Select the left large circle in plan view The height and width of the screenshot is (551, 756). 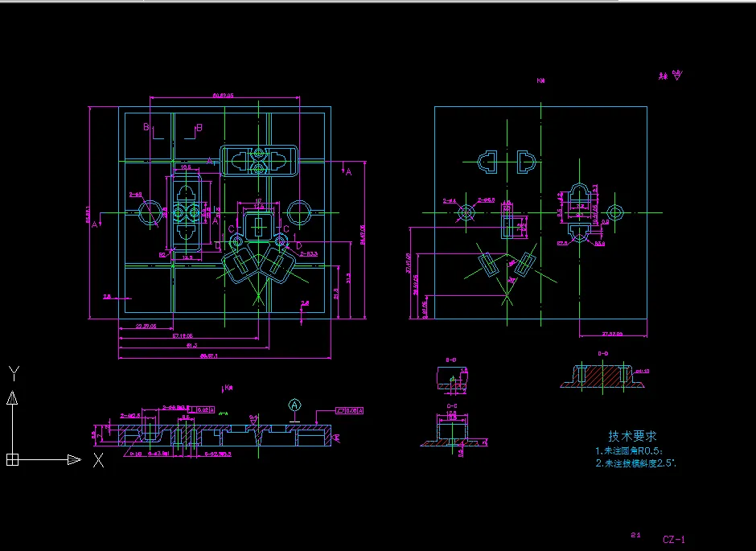pyautogui.click(x=150, y=212)
